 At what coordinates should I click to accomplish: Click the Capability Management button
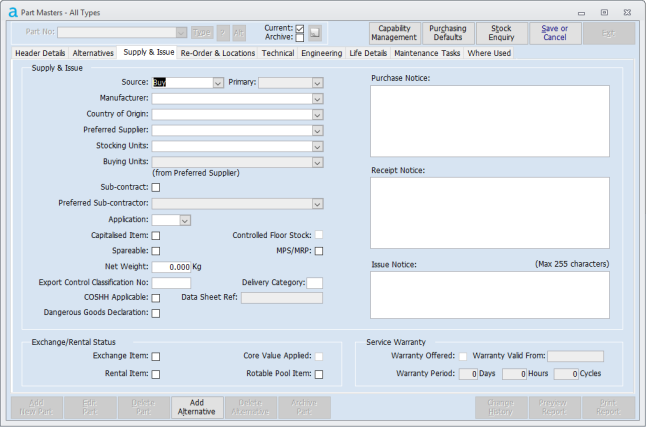pyautogui.click(x=394, y=33)
